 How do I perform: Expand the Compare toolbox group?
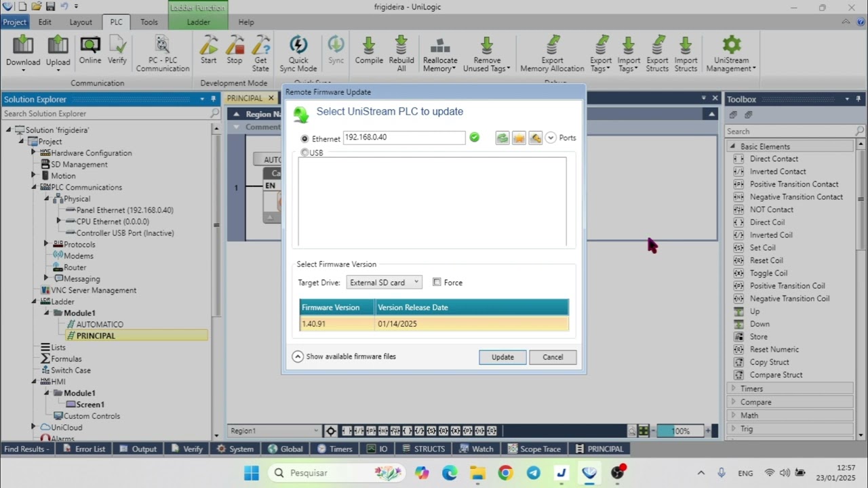coord(732,402)
